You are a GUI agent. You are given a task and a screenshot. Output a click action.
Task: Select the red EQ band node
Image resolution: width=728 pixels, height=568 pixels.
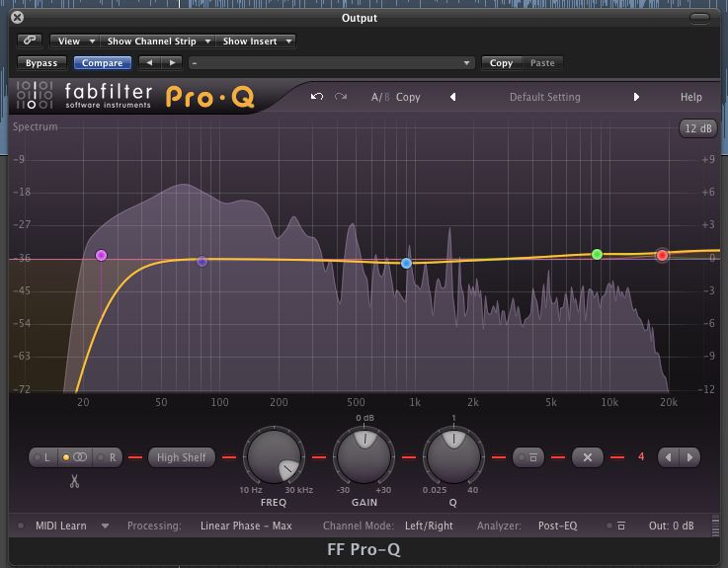point(663,255)
